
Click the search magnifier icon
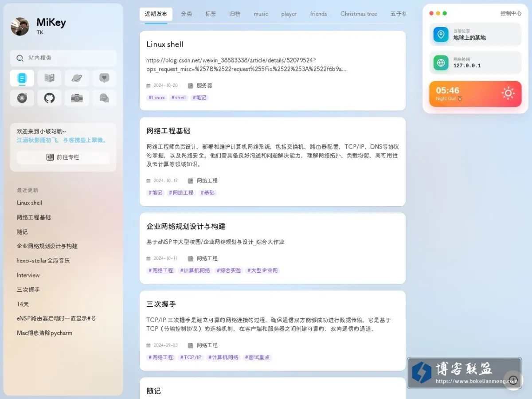tap(20, 58)
